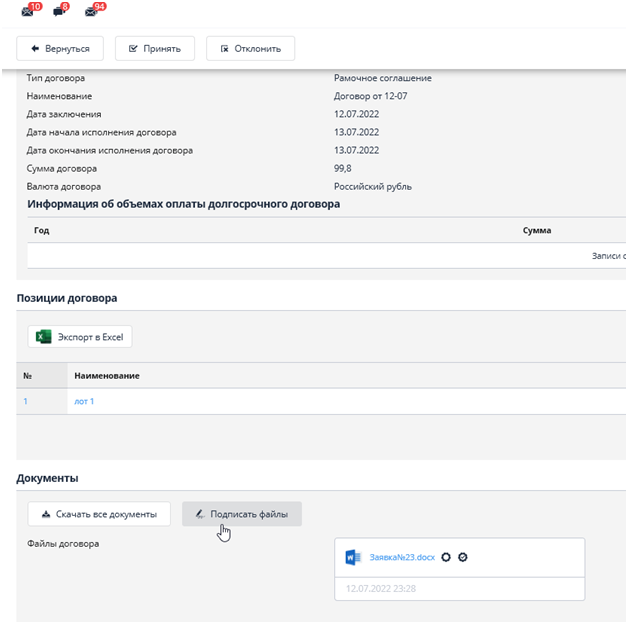Accept contract with Принять button
This screenshot has height=624, width=628.
155,48
